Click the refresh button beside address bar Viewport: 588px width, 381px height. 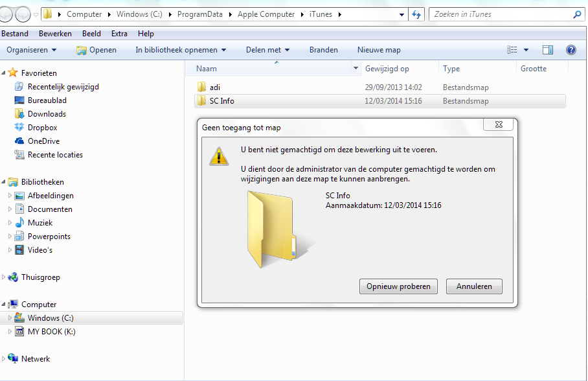coord(416,15)
